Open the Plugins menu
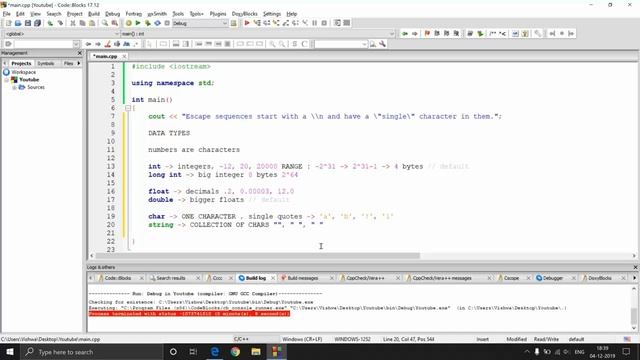The height and width of the screenshot is (360, 640). 218,14
